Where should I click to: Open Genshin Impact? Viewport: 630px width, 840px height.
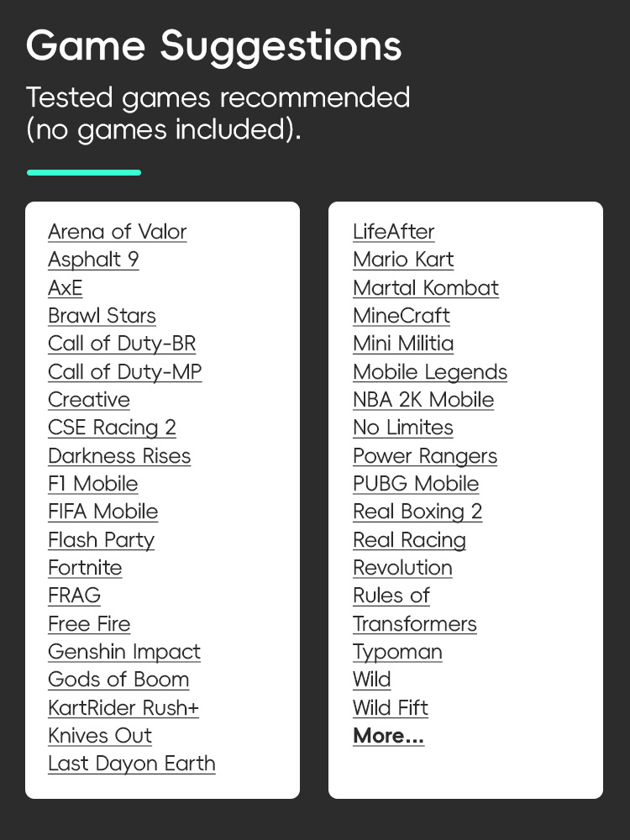pyautogui.click(x=123, y=652)
